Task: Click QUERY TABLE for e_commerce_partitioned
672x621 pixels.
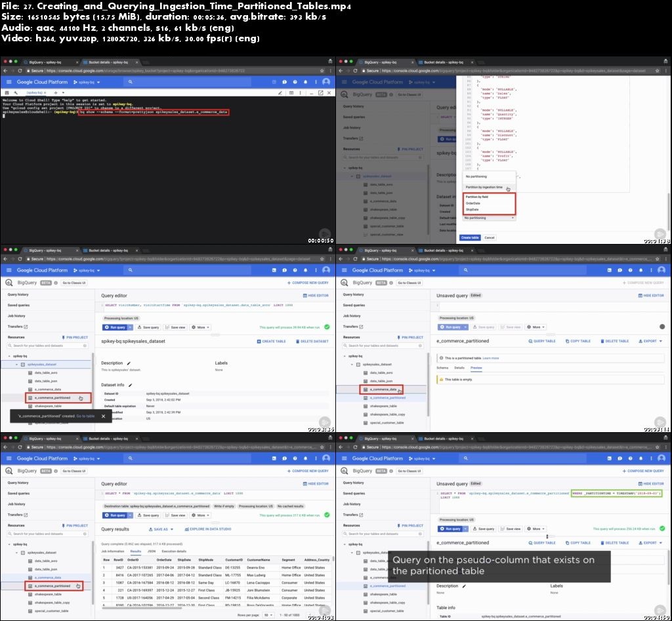Action: click(x=541, y=342)
